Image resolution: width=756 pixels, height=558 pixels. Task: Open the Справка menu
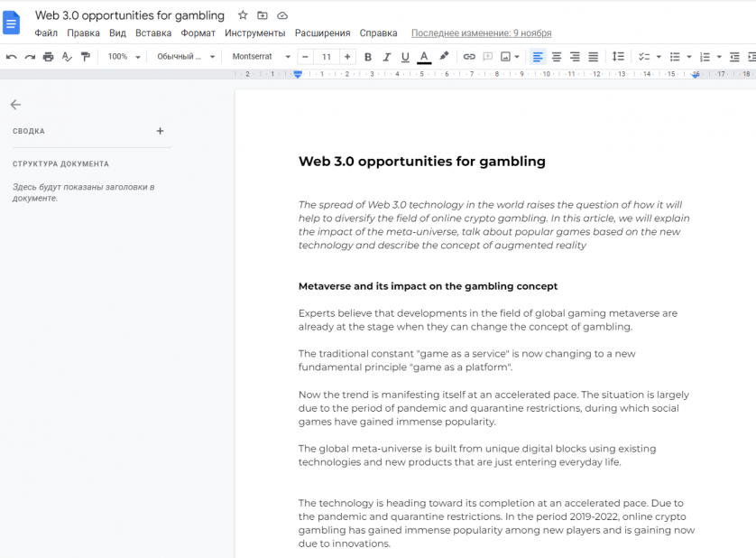point(379,33)
